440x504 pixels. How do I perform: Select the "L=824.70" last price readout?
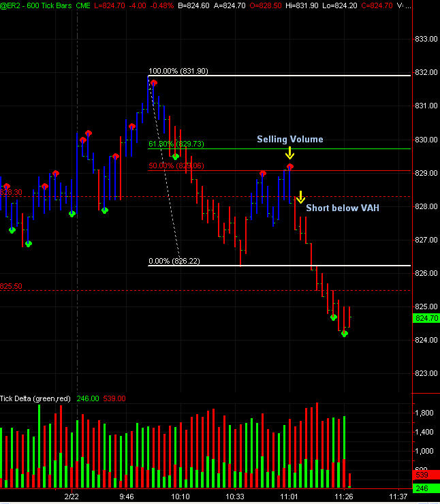110,5
